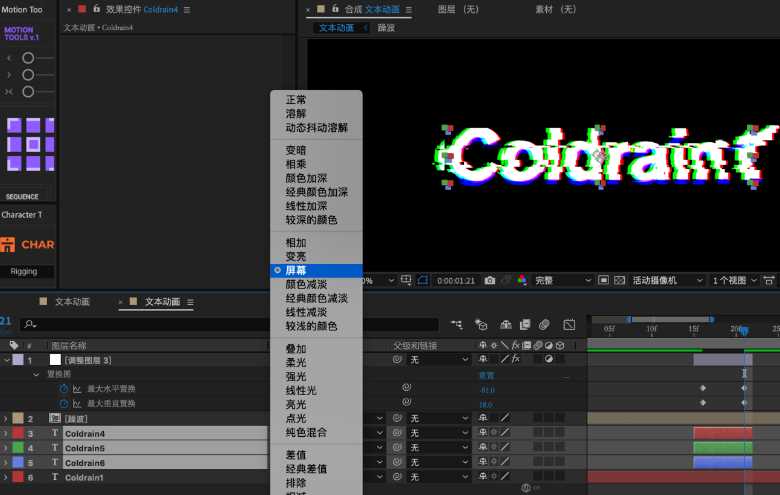Toggle the lock on composition viewer panel
780x495 pixels.
click(x=335, y=9)
